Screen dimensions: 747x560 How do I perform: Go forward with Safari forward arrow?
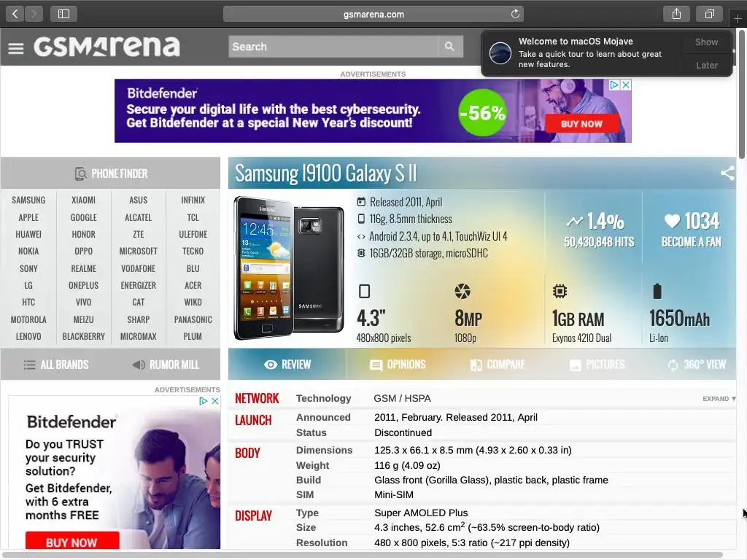coord(34,14)
